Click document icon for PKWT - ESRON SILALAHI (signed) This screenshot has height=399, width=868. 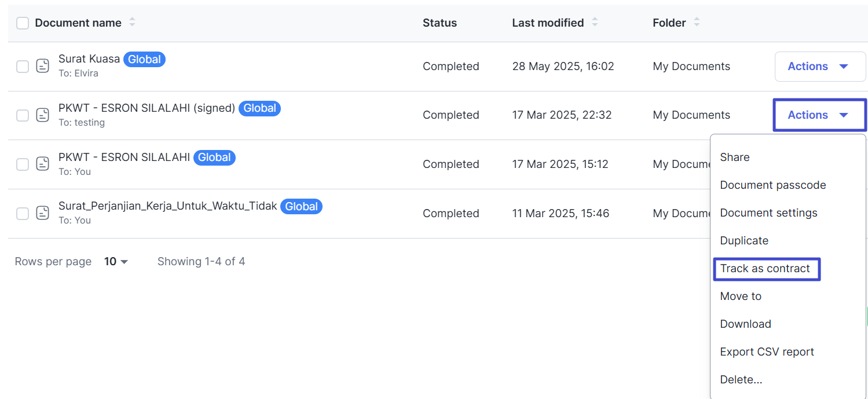point(42,115)
